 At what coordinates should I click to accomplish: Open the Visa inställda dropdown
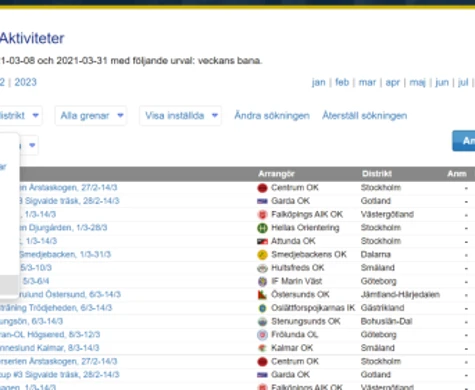coord(180,116)
